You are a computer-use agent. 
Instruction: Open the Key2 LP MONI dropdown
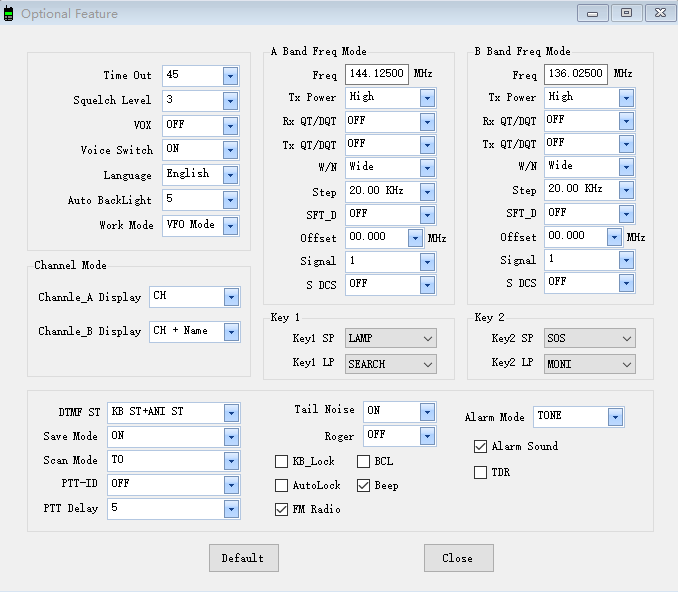[626, 364]
